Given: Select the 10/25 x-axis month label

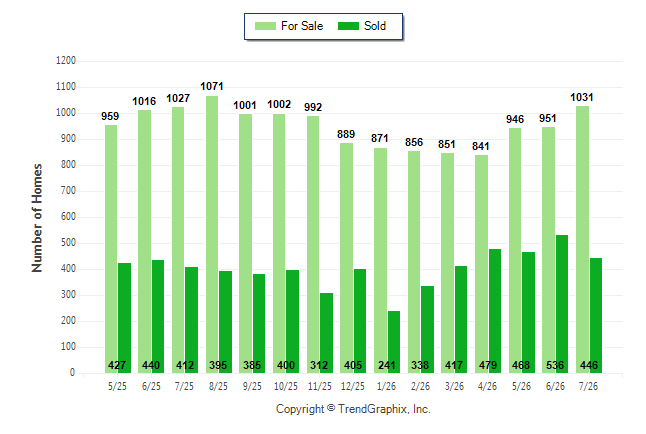Looking at the screenshot, I should [x=286, y=386].
